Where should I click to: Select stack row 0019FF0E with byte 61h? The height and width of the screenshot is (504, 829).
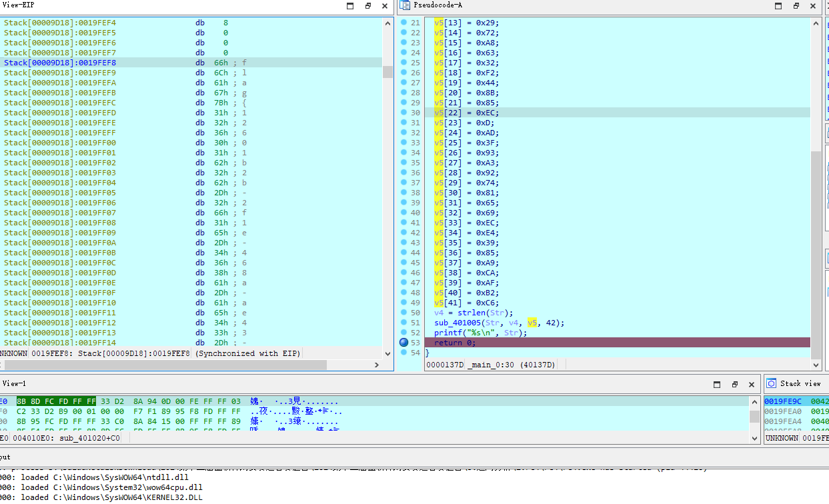[x=191, y=283]
